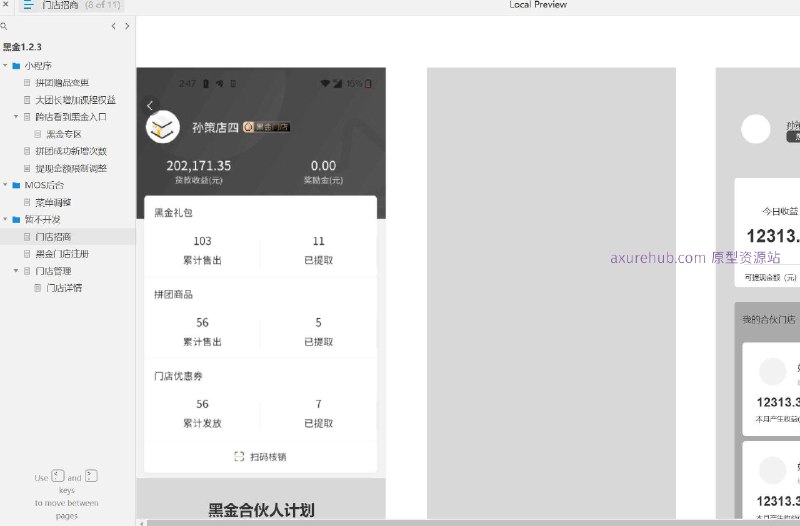
Task: Click the 黑金1.2.3 project title
Action: click(x=22, y=47)
